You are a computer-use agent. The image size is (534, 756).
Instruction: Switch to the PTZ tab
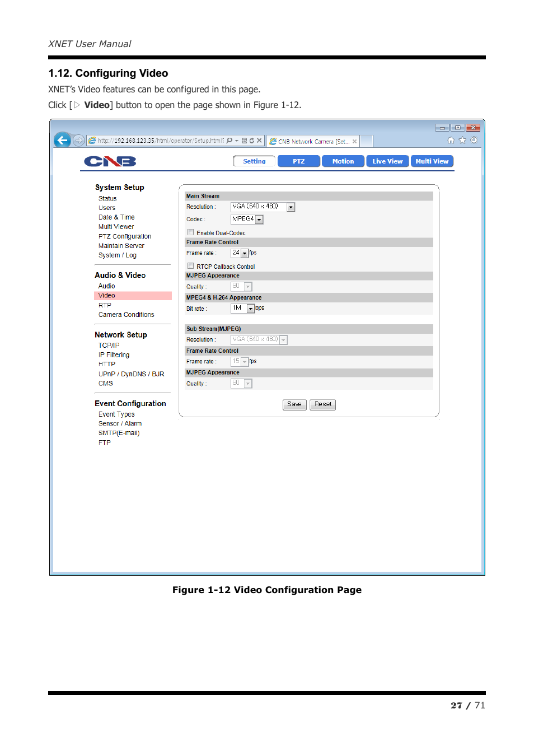299,161
